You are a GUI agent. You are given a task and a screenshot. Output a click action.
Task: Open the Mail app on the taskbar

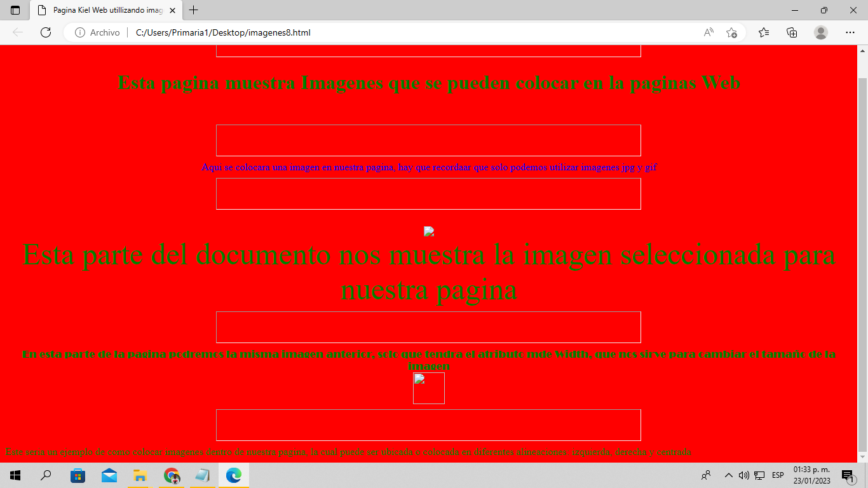point(109,475)
